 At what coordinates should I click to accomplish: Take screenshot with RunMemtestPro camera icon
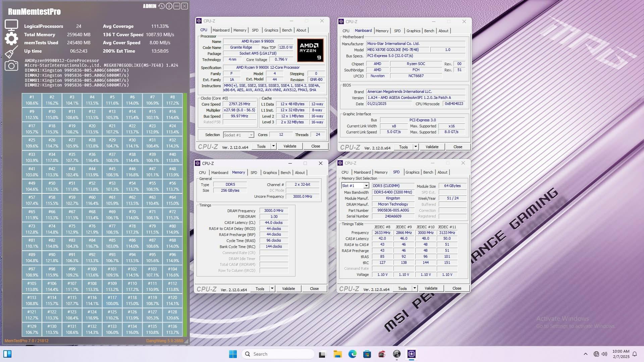pos(11,65)
